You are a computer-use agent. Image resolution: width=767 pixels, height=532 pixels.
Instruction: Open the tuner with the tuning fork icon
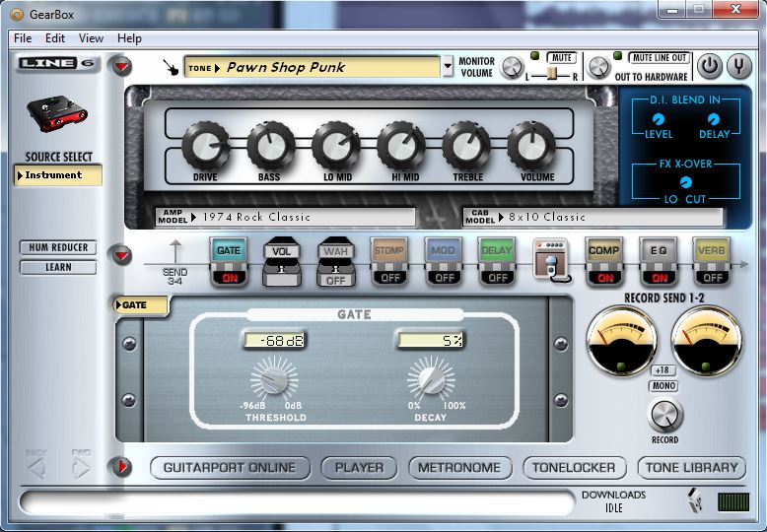pos(738,66)
